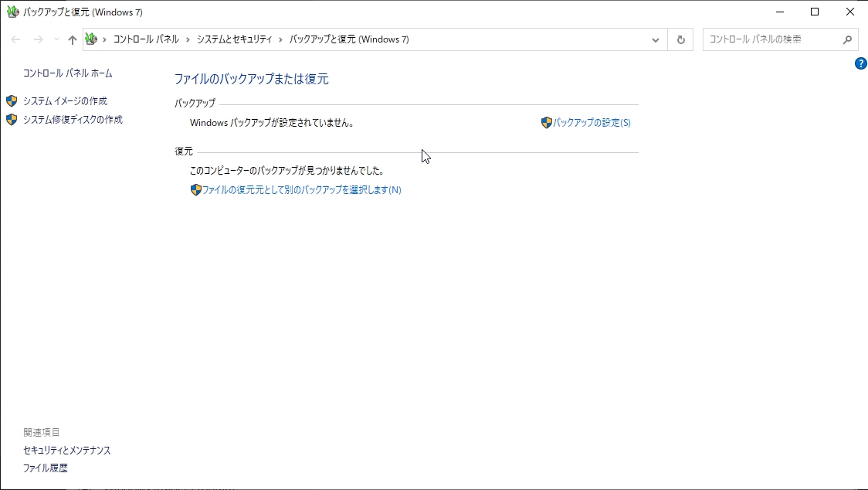Screen dimensions: 868x490
Task: Click the Control Panel icon in the address bar
Action: pyautogui.click(x=92, y=39)
